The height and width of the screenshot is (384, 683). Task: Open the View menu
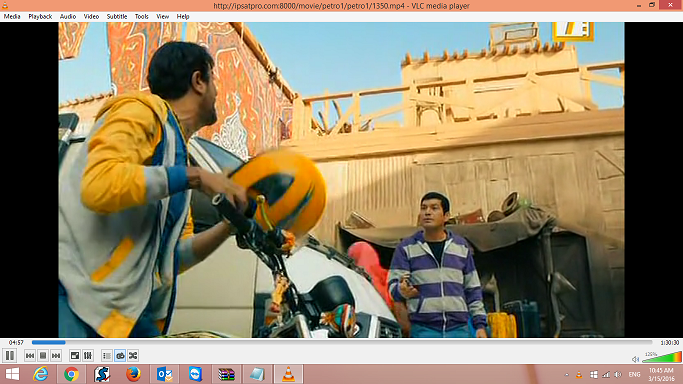pos(162,17)
